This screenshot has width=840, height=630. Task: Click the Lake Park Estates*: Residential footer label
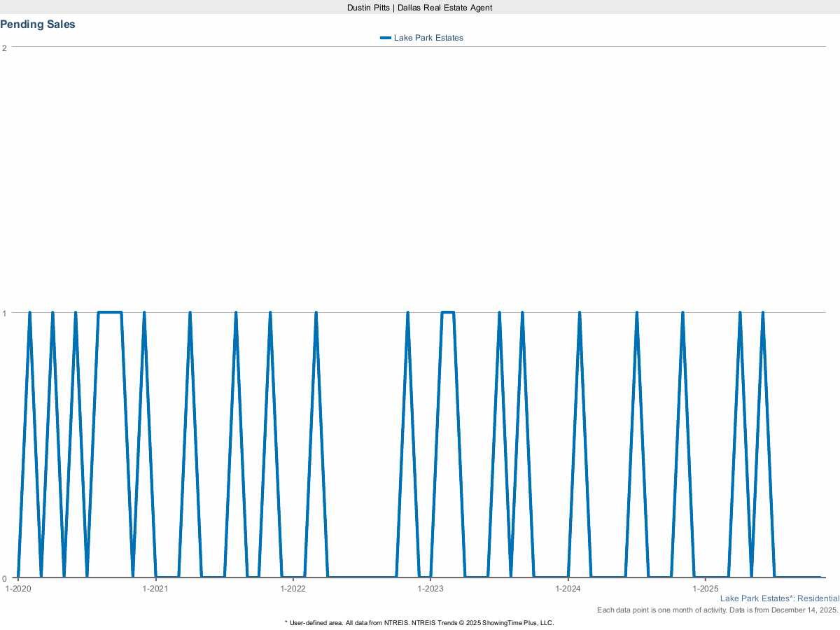(x=779, y=598)
